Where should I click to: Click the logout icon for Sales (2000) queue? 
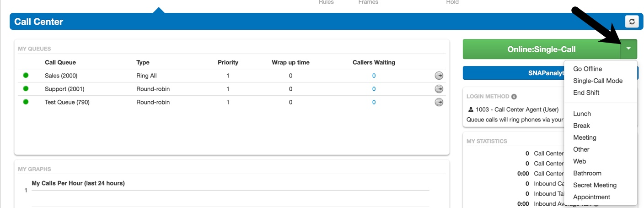439,76
